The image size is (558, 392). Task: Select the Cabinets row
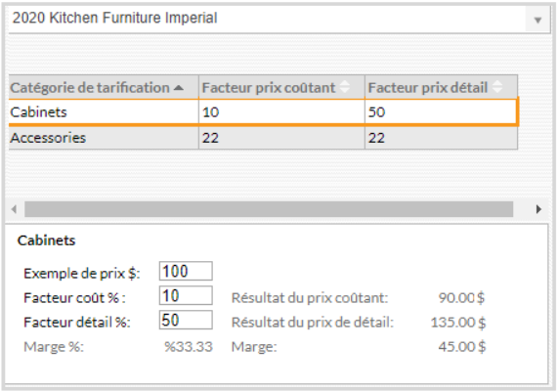[x=263, y=112]
